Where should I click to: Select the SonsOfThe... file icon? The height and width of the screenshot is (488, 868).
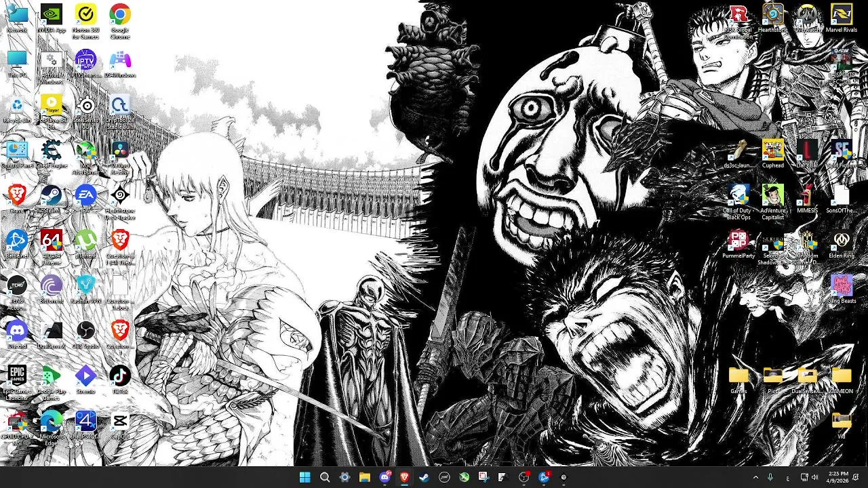tap(842, 199)
